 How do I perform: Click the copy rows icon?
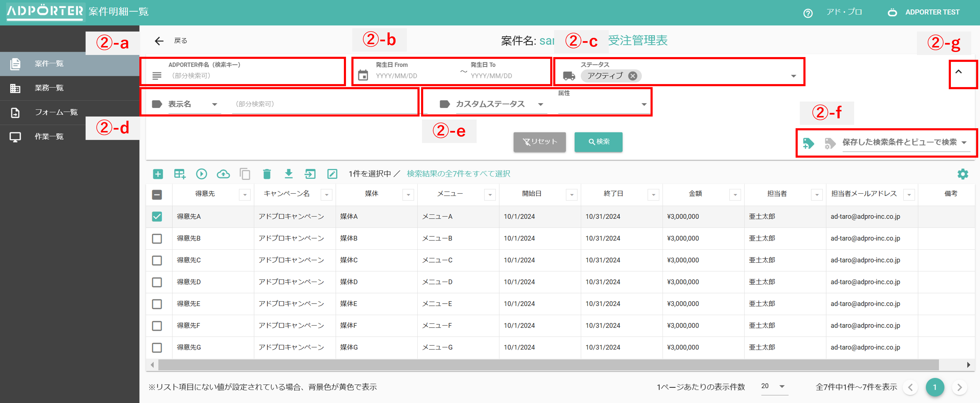click(x=244, y=174)
